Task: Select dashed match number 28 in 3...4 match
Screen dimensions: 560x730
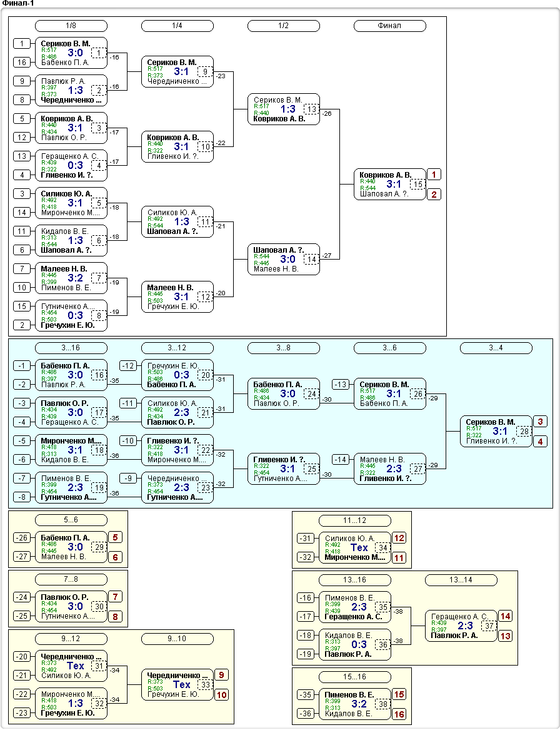Action: tap(523, 432)
